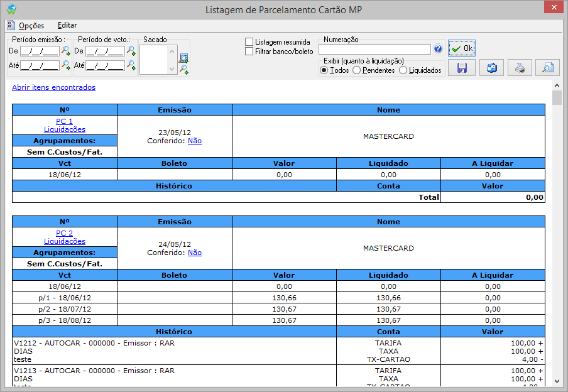The image size is (568, 392).
Task: Click the application logo in title bar
Action: (11, 9)
